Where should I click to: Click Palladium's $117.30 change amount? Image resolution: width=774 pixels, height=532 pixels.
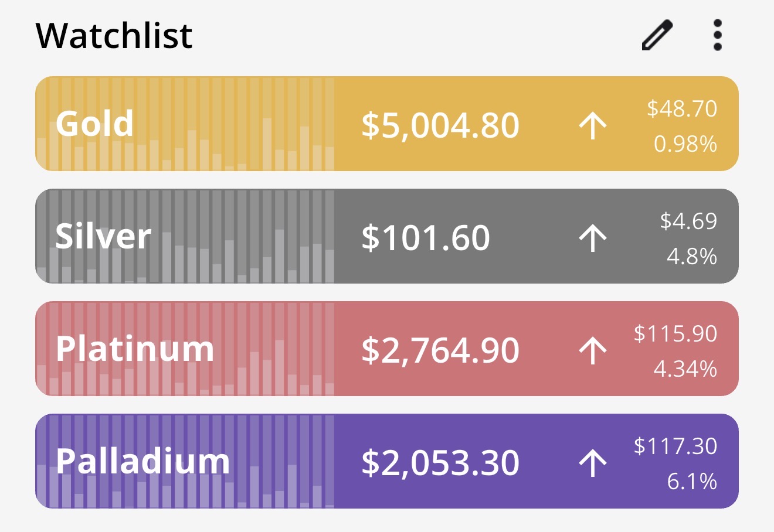coord(675,446)
